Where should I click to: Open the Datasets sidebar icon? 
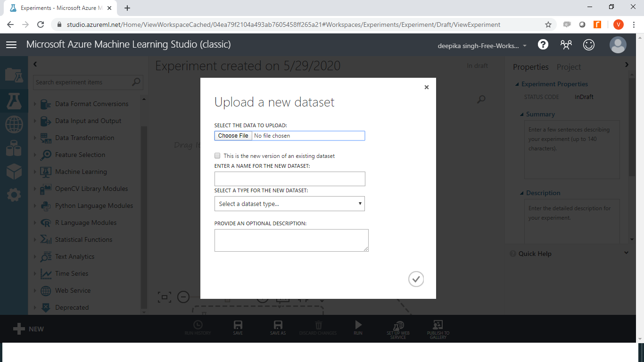14,148
